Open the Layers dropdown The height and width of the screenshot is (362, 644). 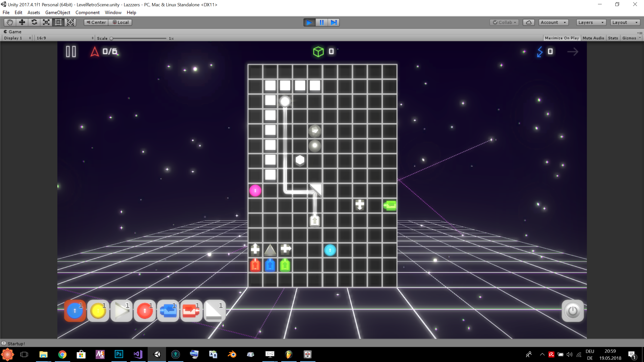tap(591, 22)
